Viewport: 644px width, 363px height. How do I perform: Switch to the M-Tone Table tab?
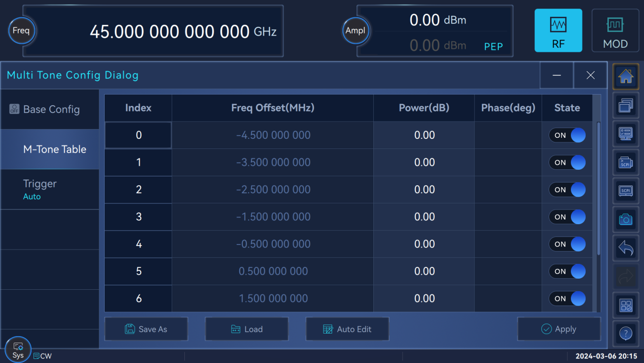click(x=50, y=149)
